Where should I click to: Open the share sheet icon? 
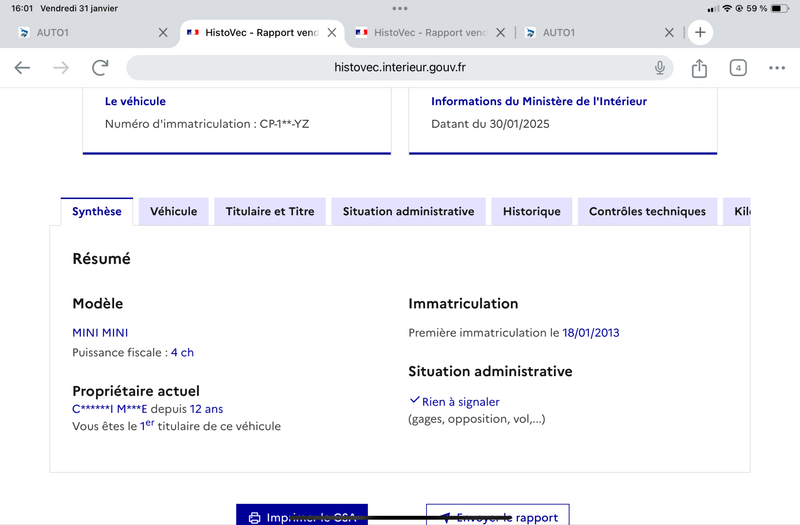[699, 68]
